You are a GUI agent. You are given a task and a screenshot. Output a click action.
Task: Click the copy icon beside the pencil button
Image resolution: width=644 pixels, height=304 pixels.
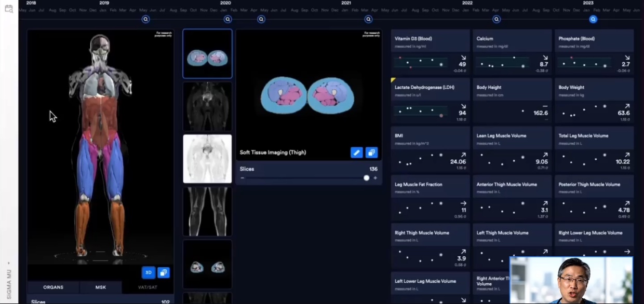pos(371,153)
